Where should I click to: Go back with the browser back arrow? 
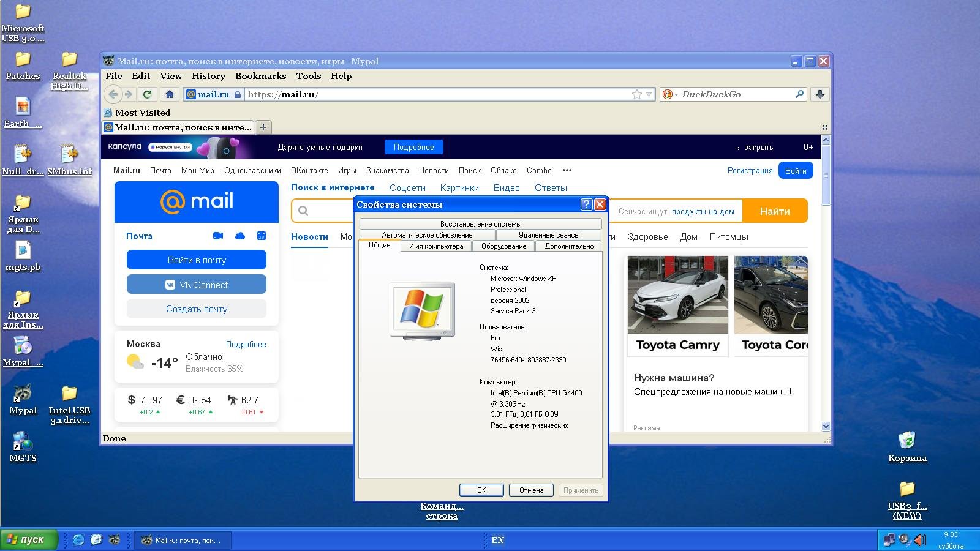click(x=113, y=94)
